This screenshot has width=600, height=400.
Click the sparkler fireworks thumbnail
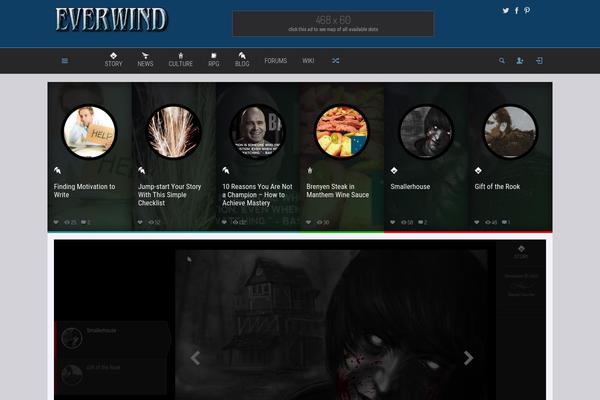173,132
